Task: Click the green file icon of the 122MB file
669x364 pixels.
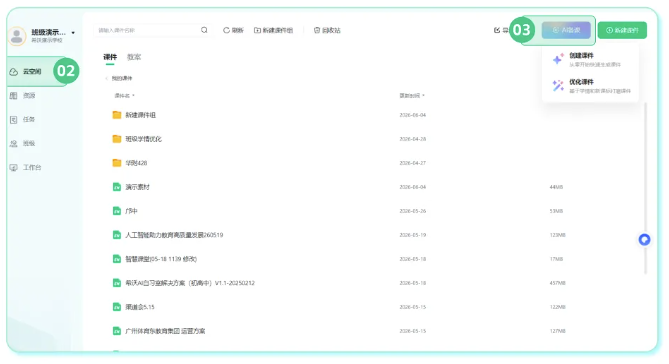Action: coord(116,307)
